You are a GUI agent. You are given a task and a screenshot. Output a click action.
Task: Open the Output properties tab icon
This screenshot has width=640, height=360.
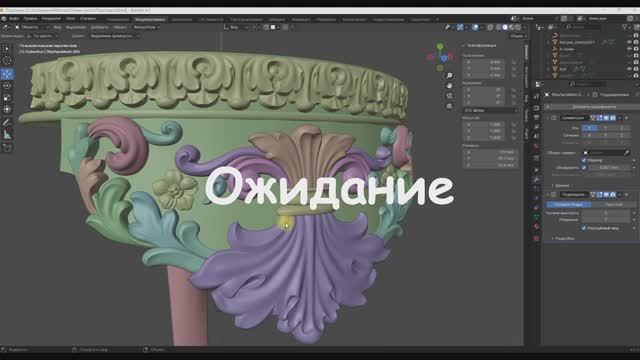[x=536, y=118]
